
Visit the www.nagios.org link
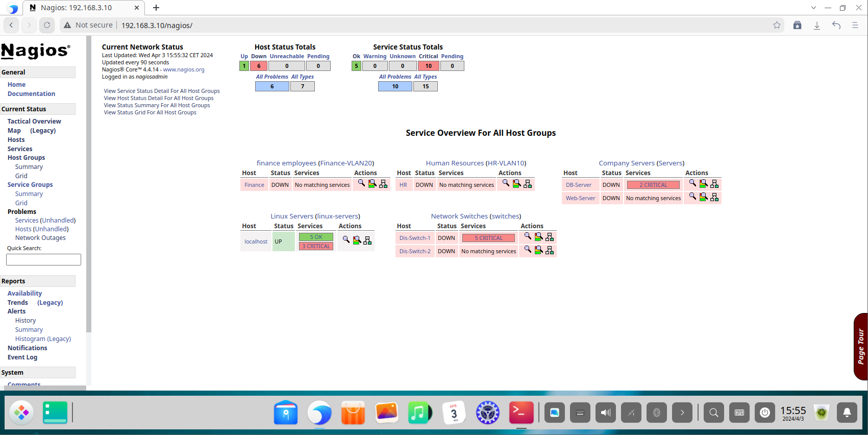click(x=184, y=69)
